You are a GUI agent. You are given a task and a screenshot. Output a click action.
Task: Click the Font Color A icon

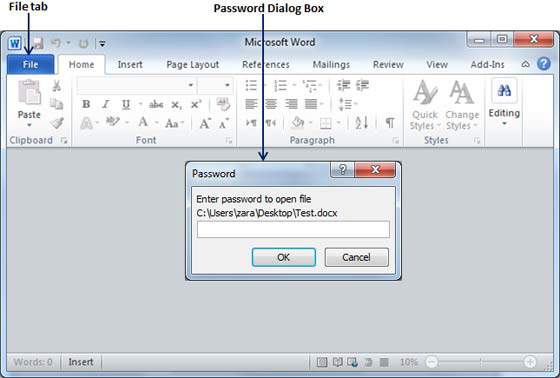click(x=143, y=123)
